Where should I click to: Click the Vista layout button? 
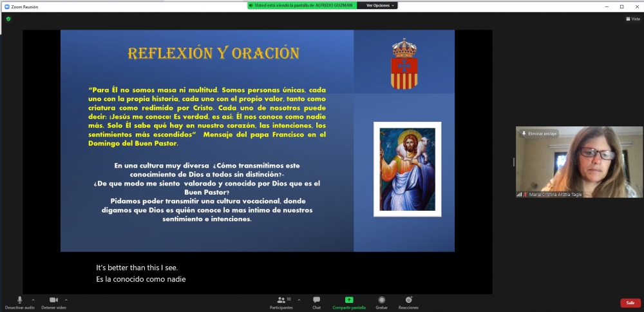point(632,19)
